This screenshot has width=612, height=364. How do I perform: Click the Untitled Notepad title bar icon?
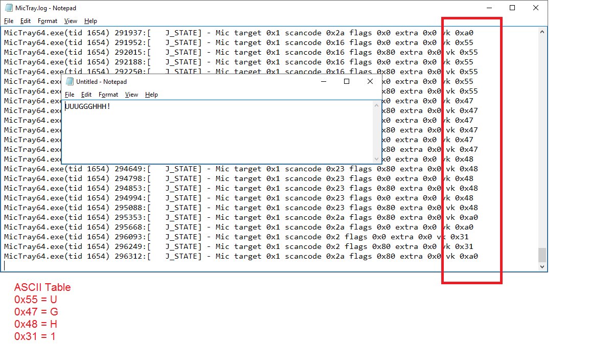pos(70,81)
